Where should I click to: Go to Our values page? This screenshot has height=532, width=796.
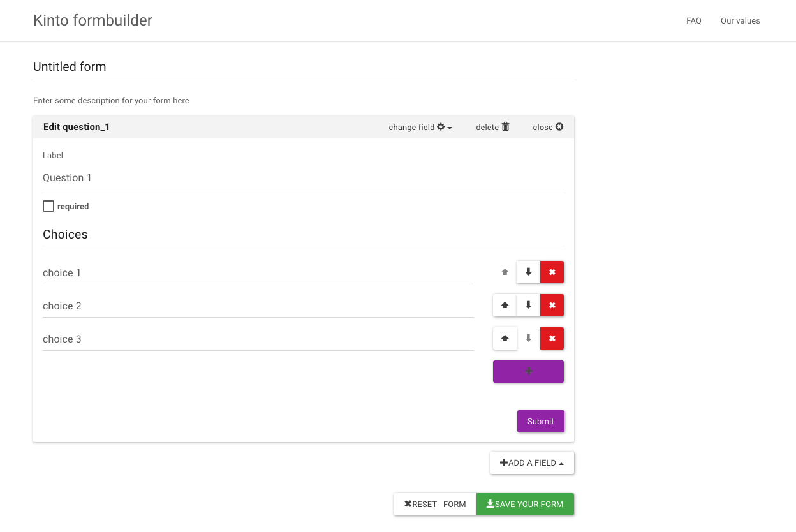[740, 21]
